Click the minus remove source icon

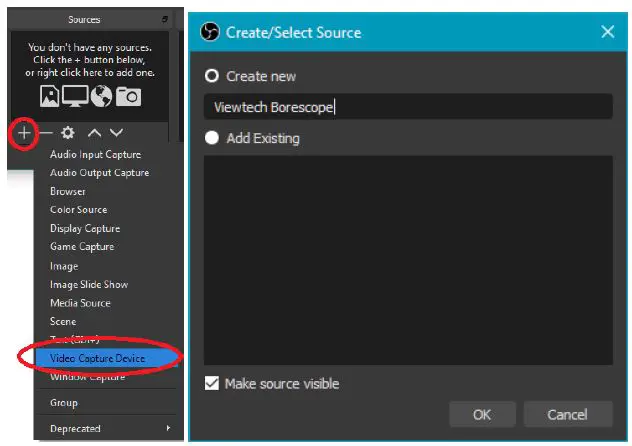point(45,132)
